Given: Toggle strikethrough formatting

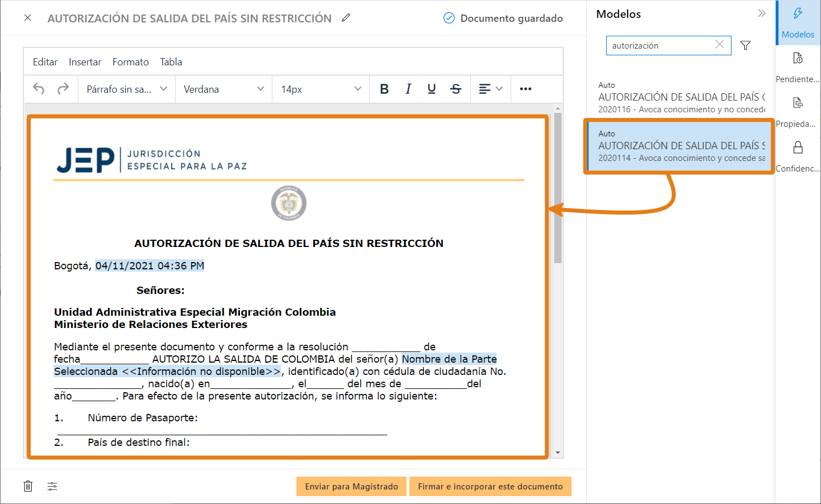Looking at the screenshot, I should (x=456, y=89).
